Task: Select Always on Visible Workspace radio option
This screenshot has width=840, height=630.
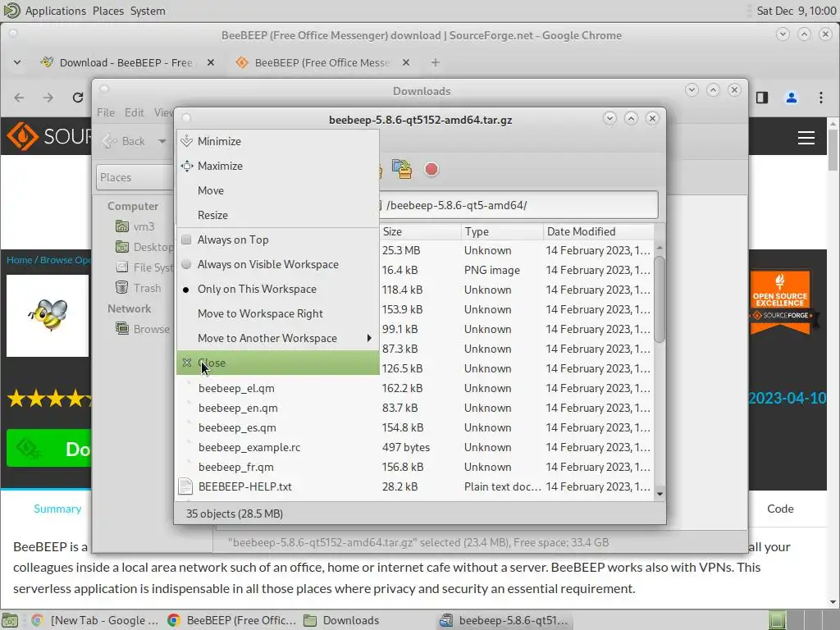Action: (x=186, y=265)
